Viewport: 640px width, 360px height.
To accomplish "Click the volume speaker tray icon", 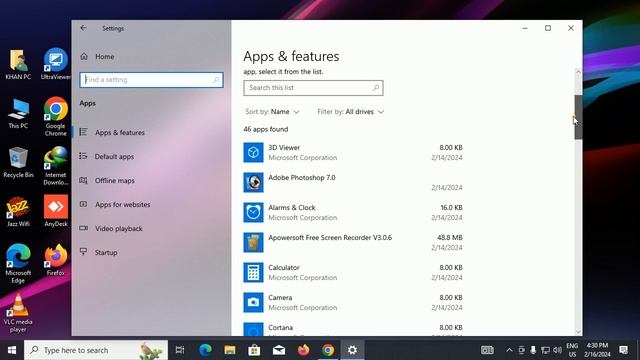I will (557, 350).
